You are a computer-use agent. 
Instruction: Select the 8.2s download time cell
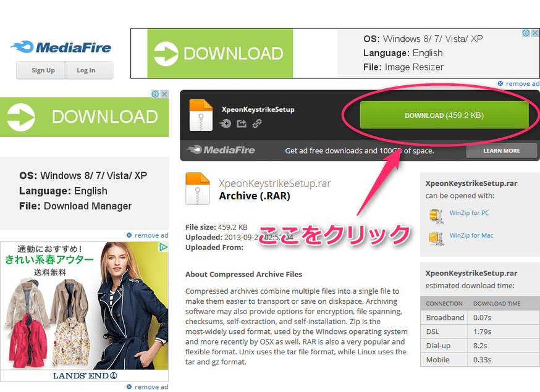pyautogui.click(x=480, y=346)
